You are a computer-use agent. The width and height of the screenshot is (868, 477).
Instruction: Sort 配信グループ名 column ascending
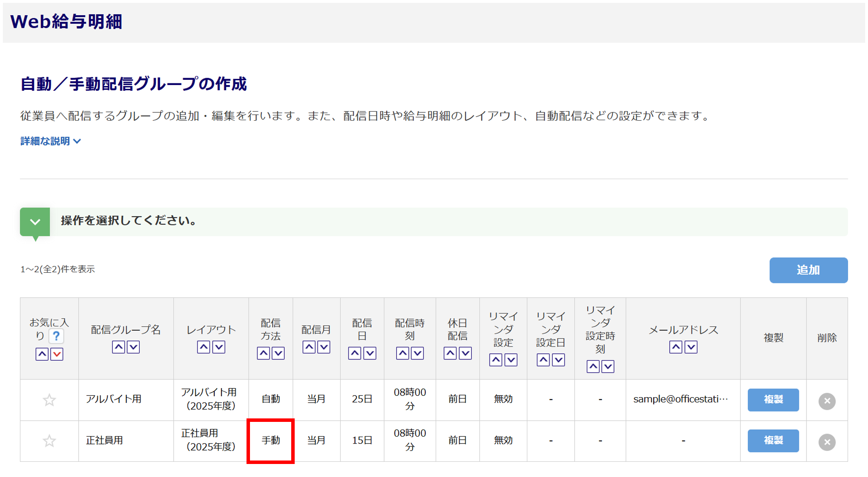118,347
